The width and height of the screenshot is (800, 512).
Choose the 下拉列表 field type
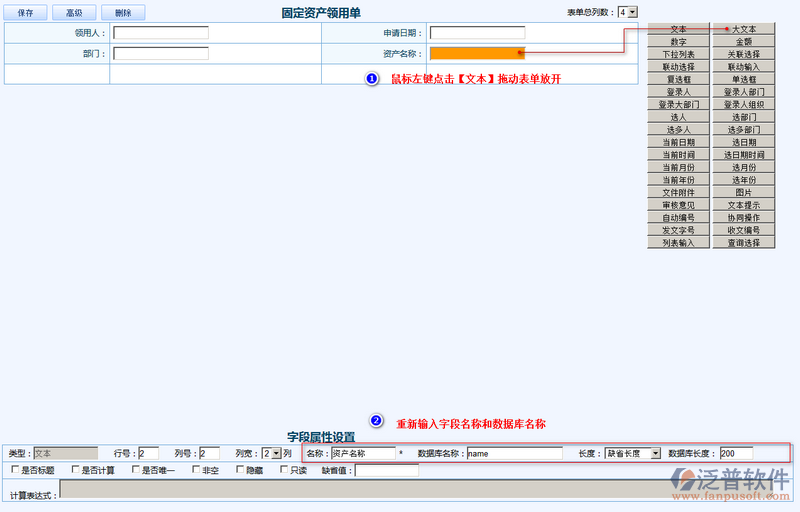678,54
